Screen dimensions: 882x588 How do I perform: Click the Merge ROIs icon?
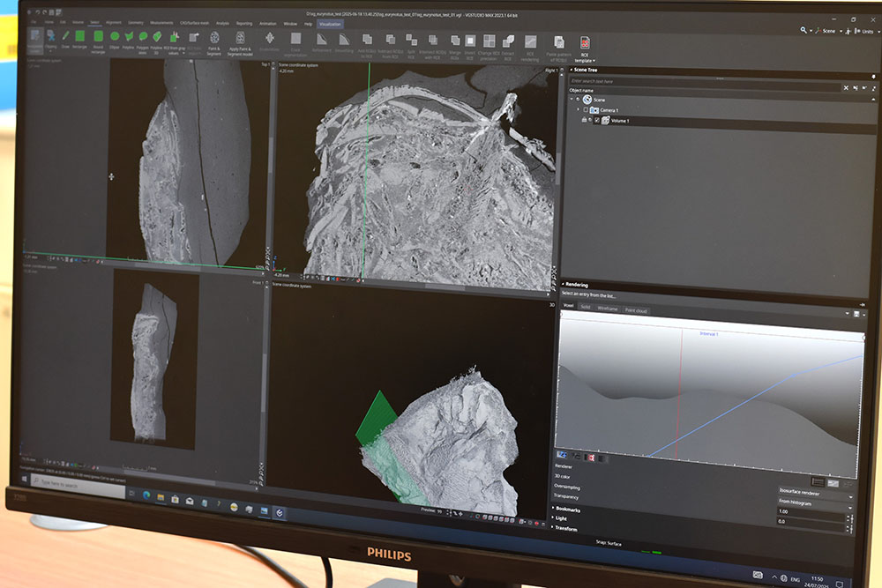pos(455,41)
